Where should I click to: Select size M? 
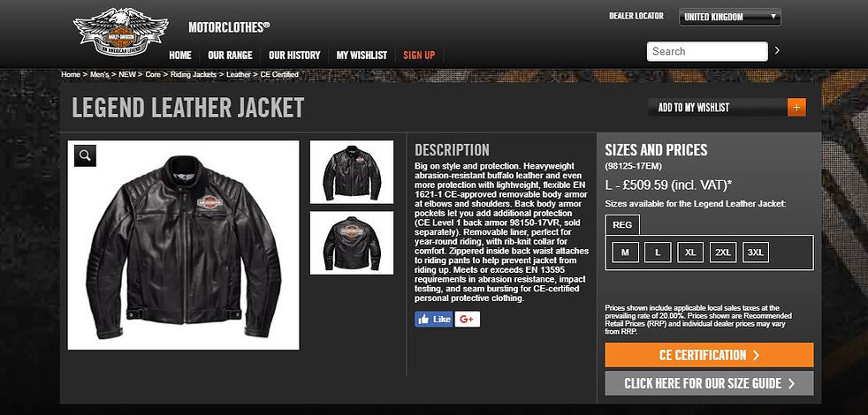tap(625, 253)
